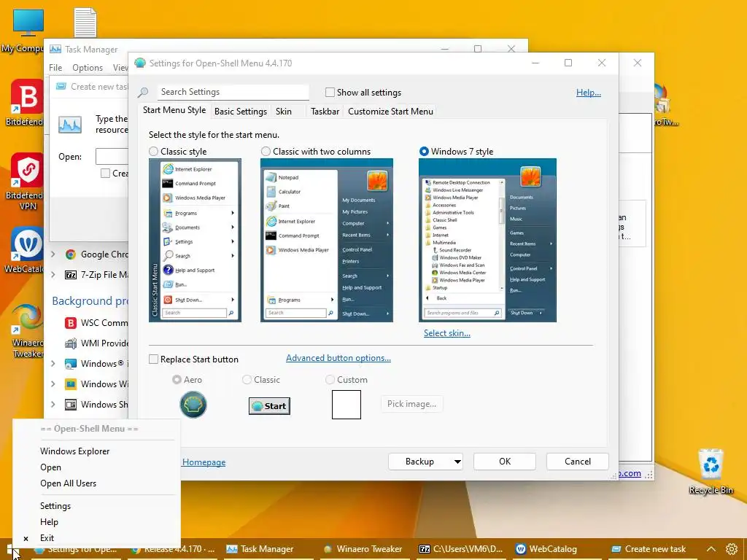This screenshot has height=560, width=747.
Task: Enable Show all settings checkbox
Action: 330,93
